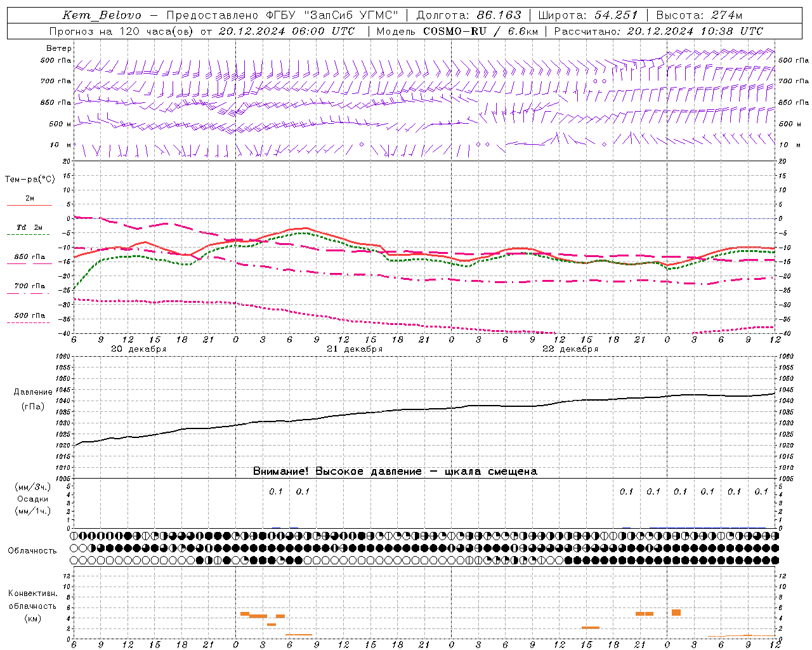
Task: Click the '850 гПа' temperature legend entry
Action: click(x=30, y=257)
